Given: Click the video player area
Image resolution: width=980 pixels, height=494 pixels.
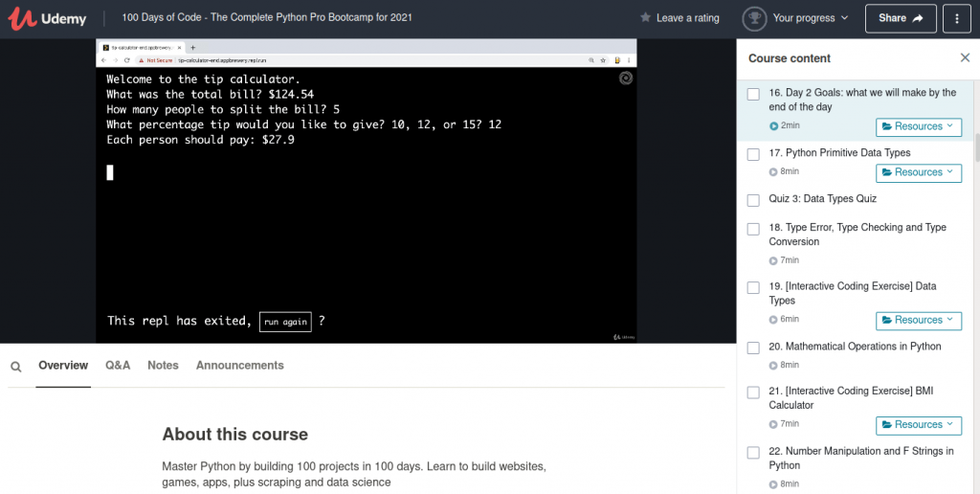Looking at the screenshot, I should click(367, 191).
